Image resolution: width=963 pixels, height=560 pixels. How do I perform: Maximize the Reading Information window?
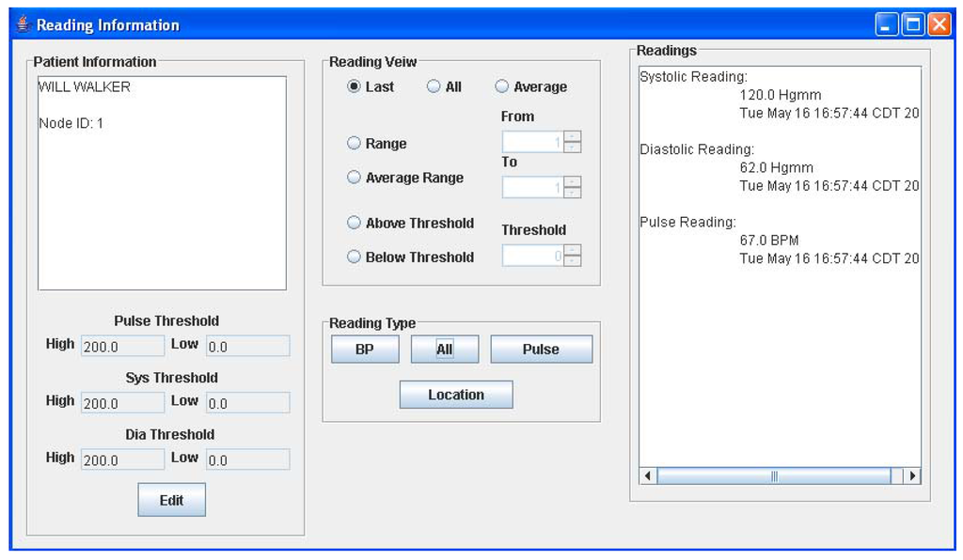click(912, 24)
